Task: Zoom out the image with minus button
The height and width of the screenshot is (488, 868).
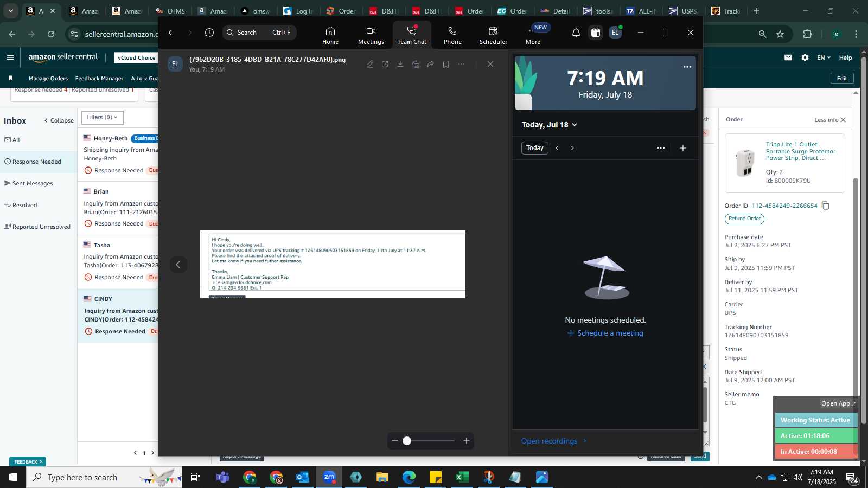Action: coord(395,441)
